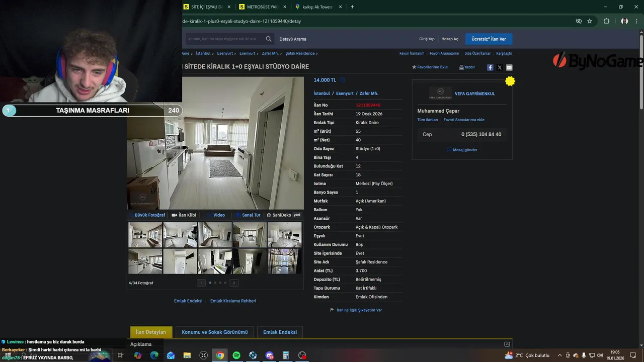Switch to 'SİTE İÇİ EŞYALI' browser tab
This screenshot has height=362, width=644.
pos(207,7)
